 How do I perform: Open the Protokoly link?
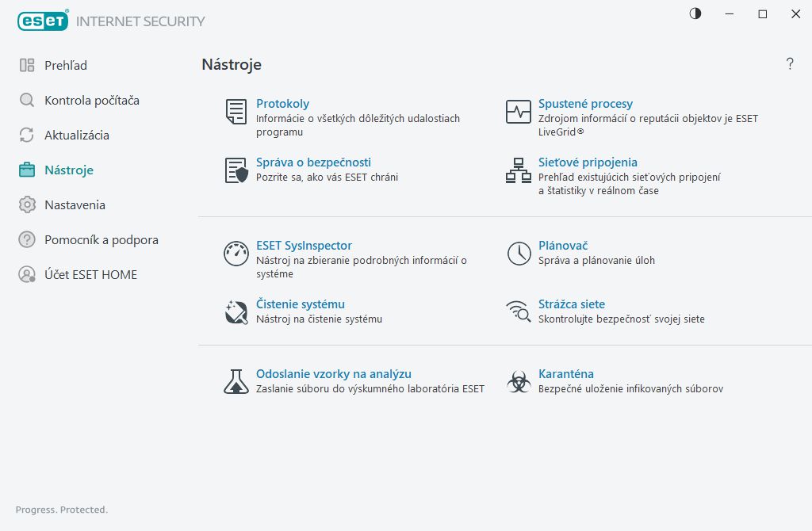pyautogui.click(x=282, y=104)
